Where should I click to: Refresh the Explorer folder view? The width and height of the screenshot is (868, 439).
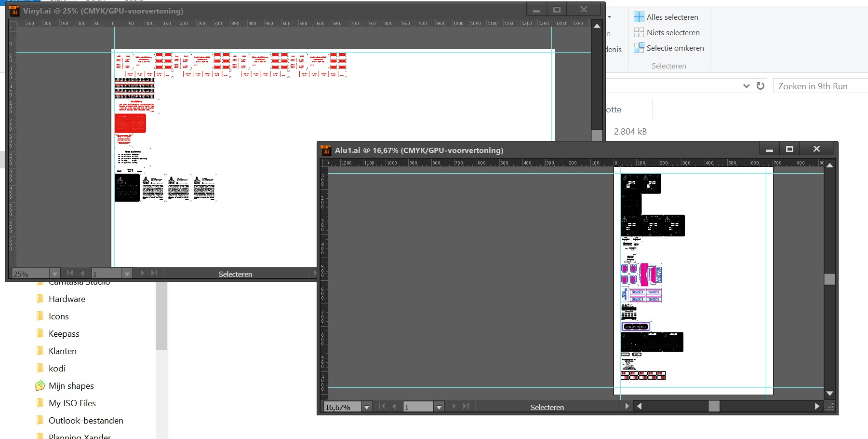761,86
